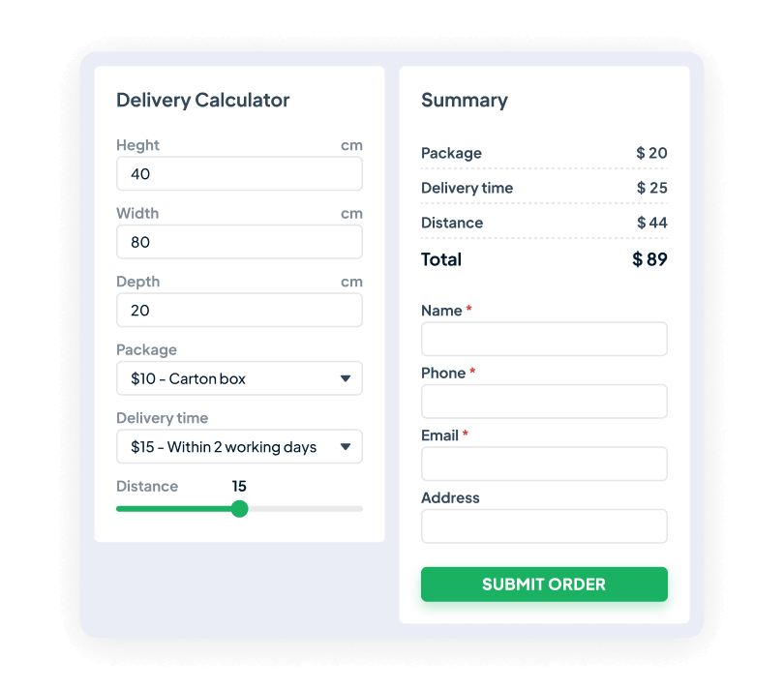784x690 pixels.
Task: Click the Distance $44 summary row
Action: point(544,223)
